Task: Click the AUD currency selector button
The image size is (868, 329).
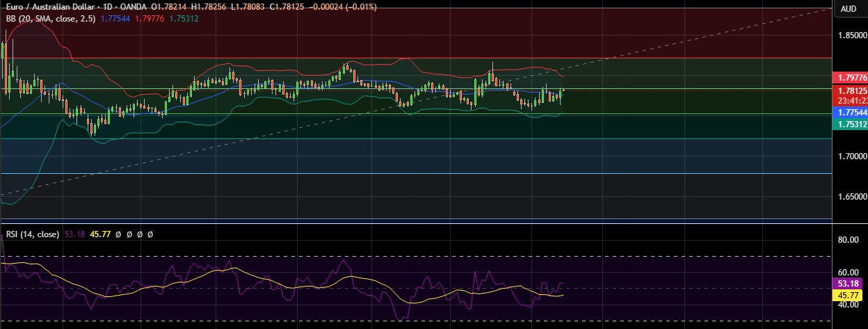Action: click(849, 9)
